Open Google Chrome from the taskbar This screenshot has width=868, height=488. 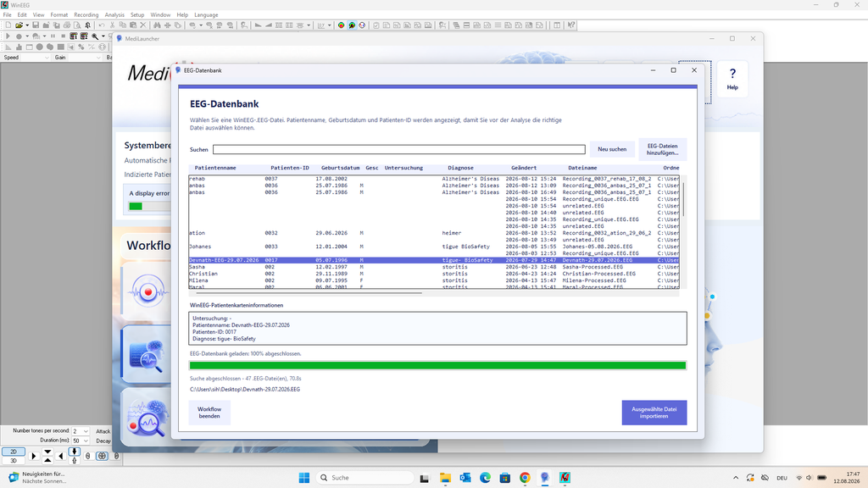click(525, 478)
